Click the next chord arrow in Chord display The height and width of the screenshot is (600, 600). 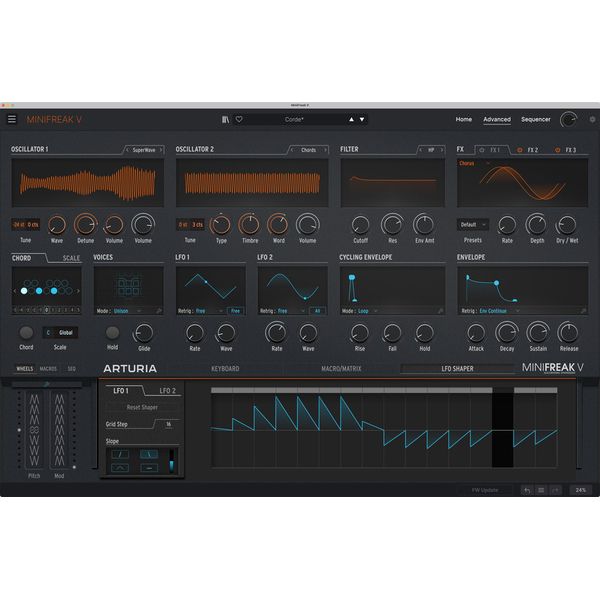(x=78, y=291)
